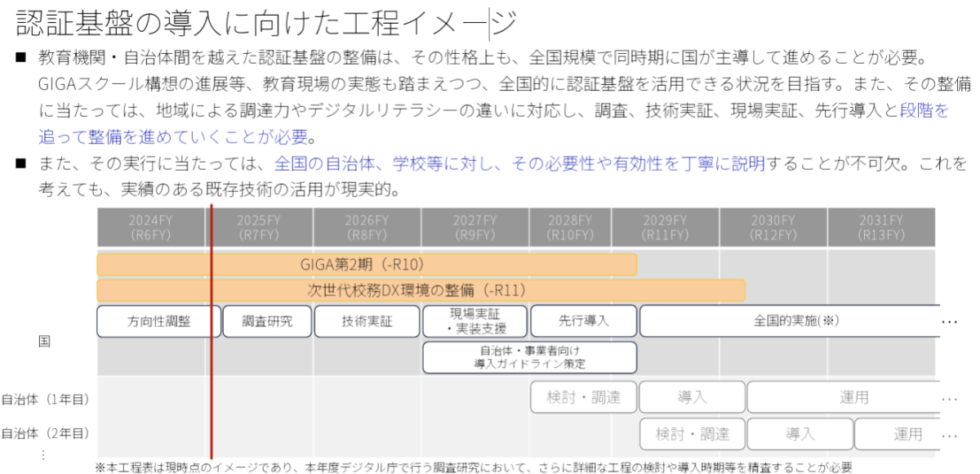Select the 2031FY (R13FY) column header
The image size is (980, 474).
[x=881, y=227]
